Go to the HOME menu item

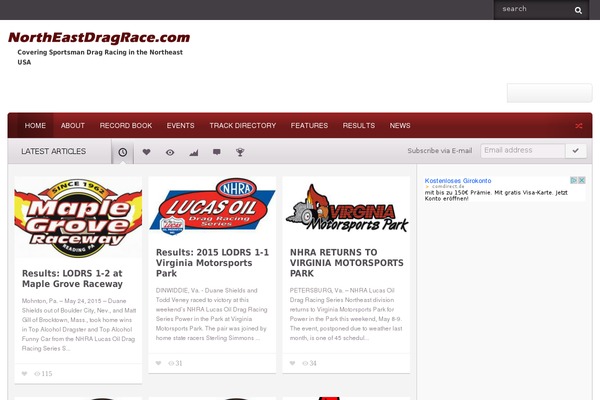click(35, 126)
